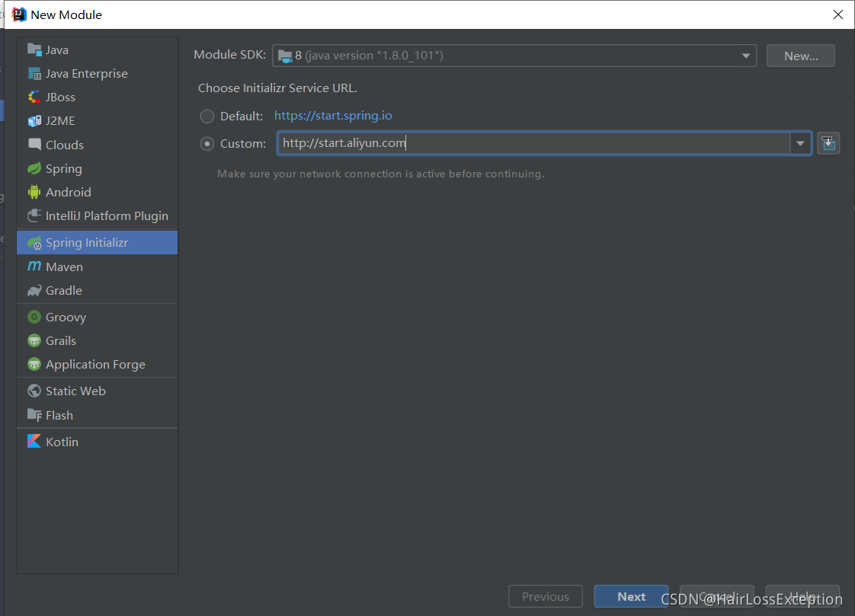Click the J2ME icon
The height and width of the screenshot is (616, 855).
point(34,121)
